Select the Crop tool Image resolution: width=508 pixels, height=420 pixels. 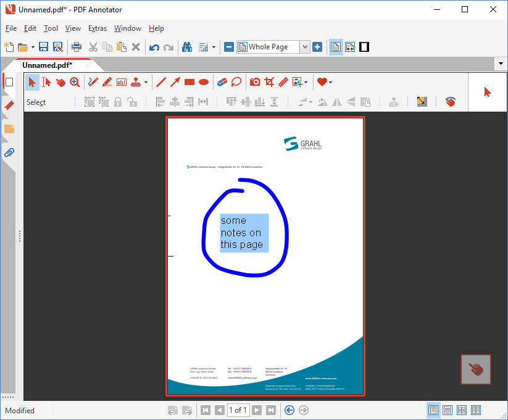point(269,82)
